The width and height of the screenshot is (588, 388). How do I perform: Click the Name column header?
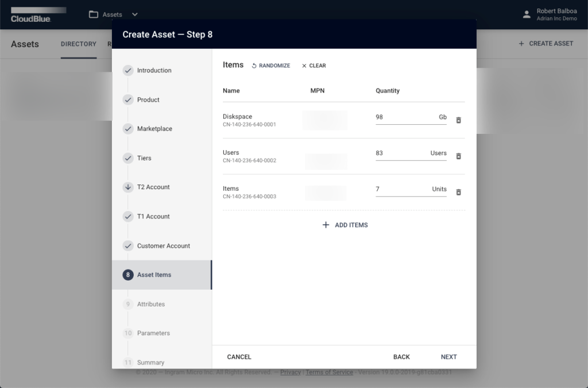pos(231,90)
